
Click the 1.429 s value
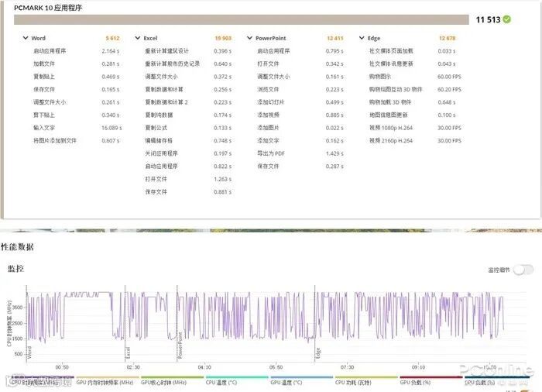click(334, 153)
